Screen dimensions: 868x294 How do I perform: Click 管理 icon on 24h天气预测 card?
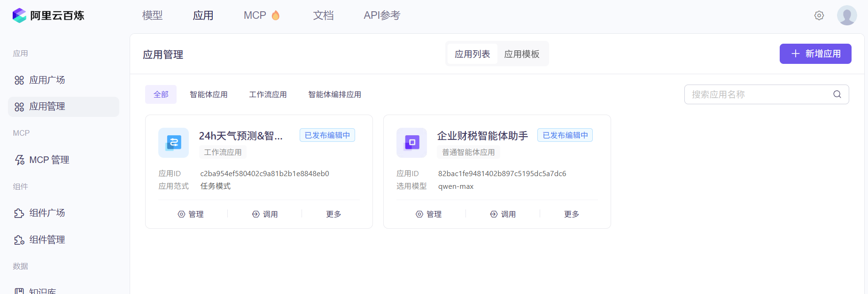tap(181, 214)
